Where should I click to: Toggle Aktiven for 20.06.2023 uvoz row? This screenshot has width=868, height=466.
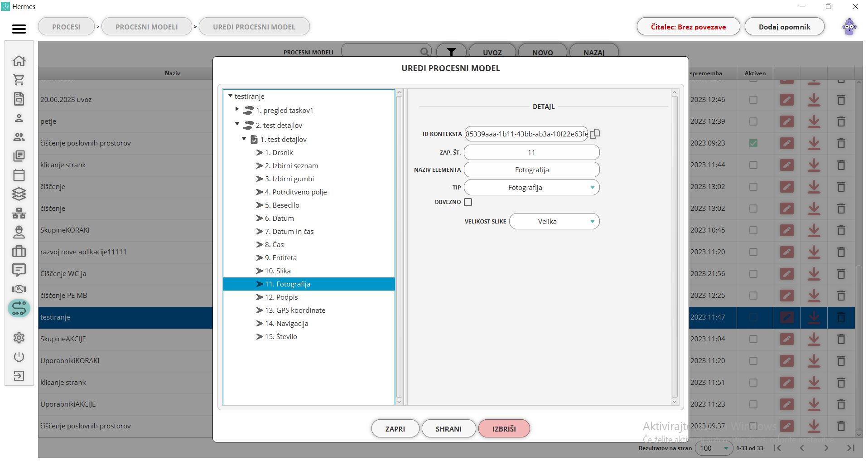(753, 100)
